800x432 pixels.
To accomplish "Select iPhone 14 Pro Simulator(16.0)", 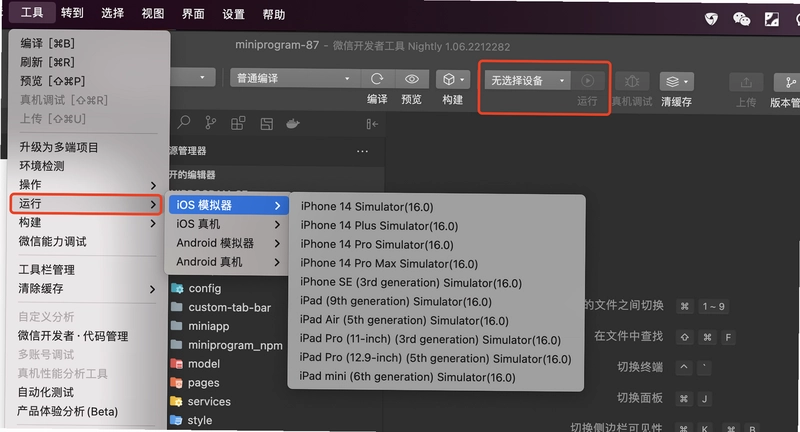I will point(377,245).
